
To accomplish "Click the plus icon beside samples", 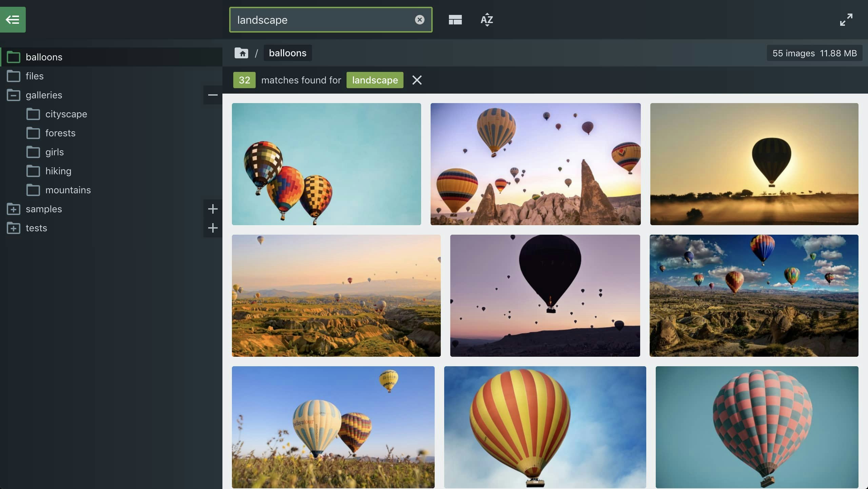I will tap(213, 209).
